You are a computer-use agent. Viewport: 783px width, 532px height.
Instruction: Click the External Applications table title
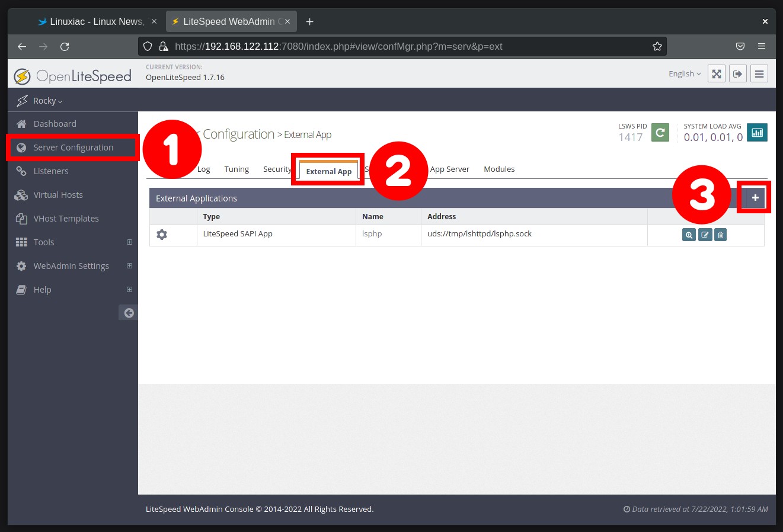click(196, 198)
